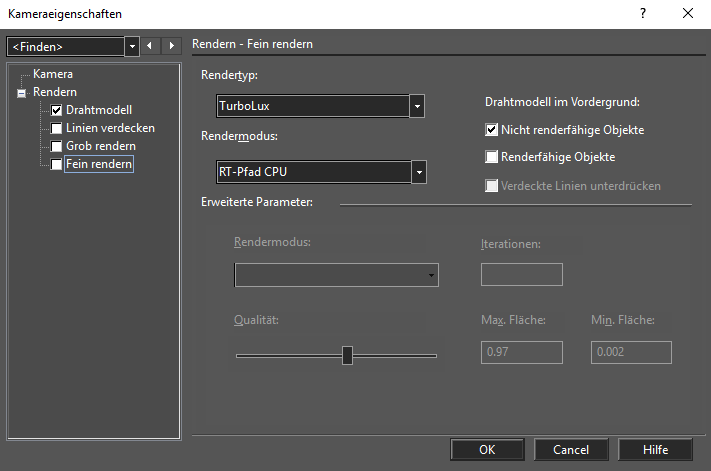Click the Iterationen input field
711x471 pixels.
coord(521,275)
